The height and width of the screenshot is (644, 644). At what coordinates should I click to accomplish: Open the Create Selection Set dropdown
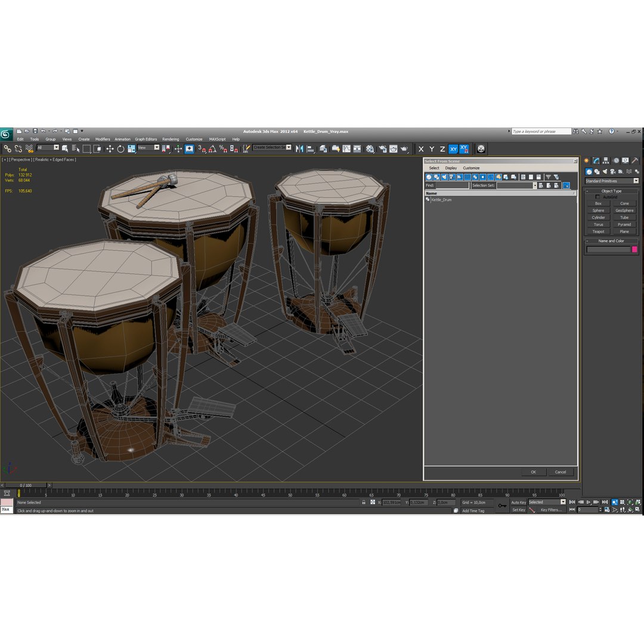click(272, 147)
